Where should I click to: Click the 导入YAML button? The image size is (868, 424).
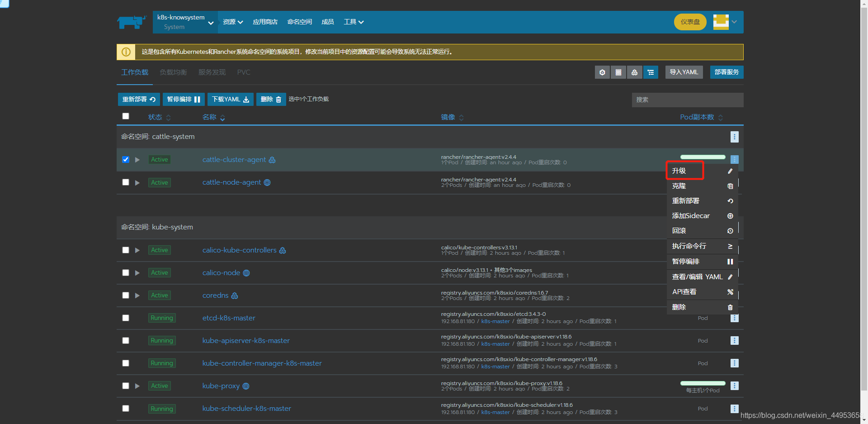(684, 72)
